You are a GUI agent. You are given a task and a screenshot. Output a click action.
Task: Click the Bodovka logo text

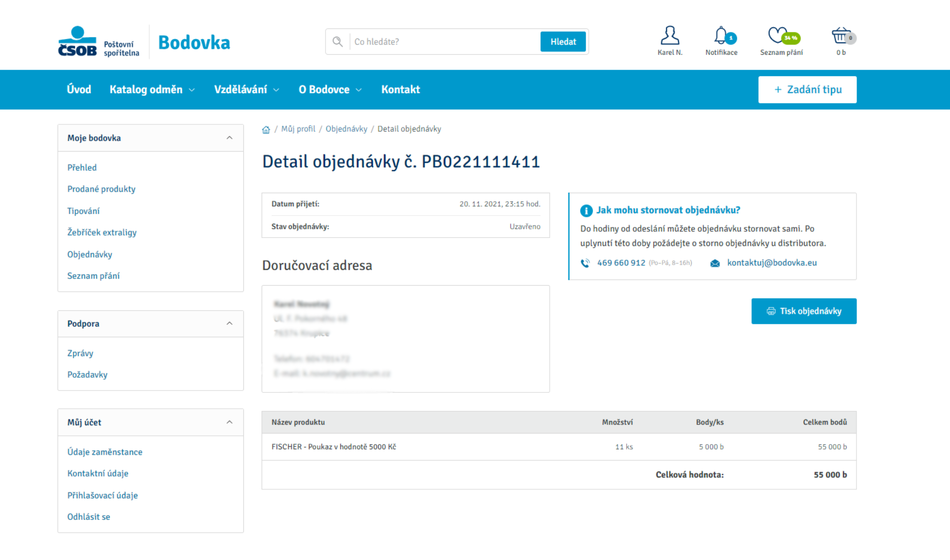[x=194, y=42]
